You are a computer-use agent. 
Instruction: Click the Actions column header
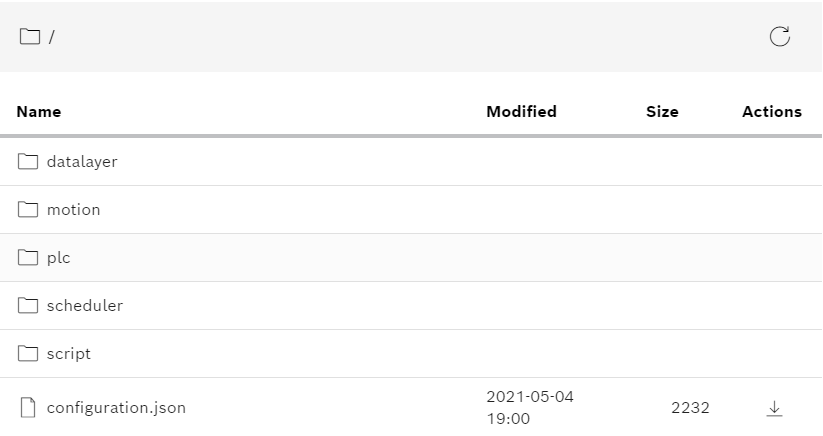[771, 111]
